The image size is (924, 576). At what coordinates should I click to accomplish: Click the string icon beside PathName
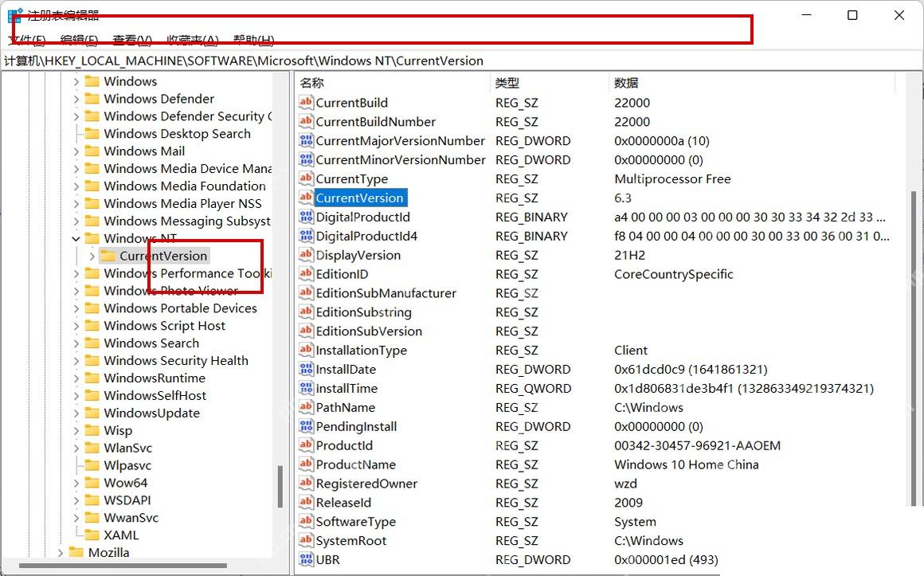pos(306,407)
